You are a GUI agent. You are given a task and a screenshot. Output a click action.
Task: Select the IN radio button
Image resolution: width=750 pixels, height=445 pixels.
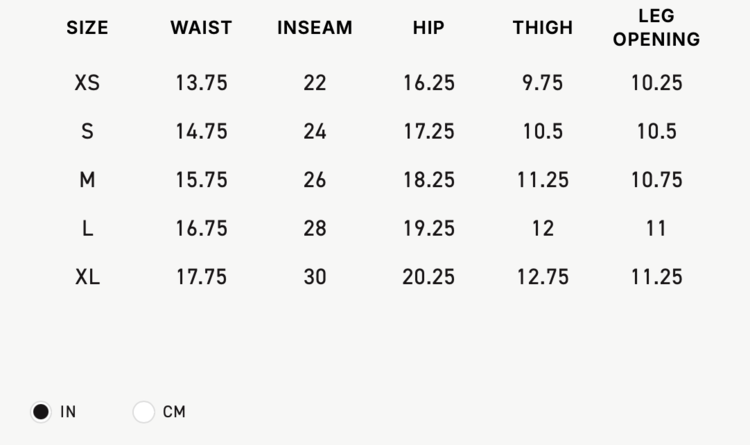[x=41, y=411]
